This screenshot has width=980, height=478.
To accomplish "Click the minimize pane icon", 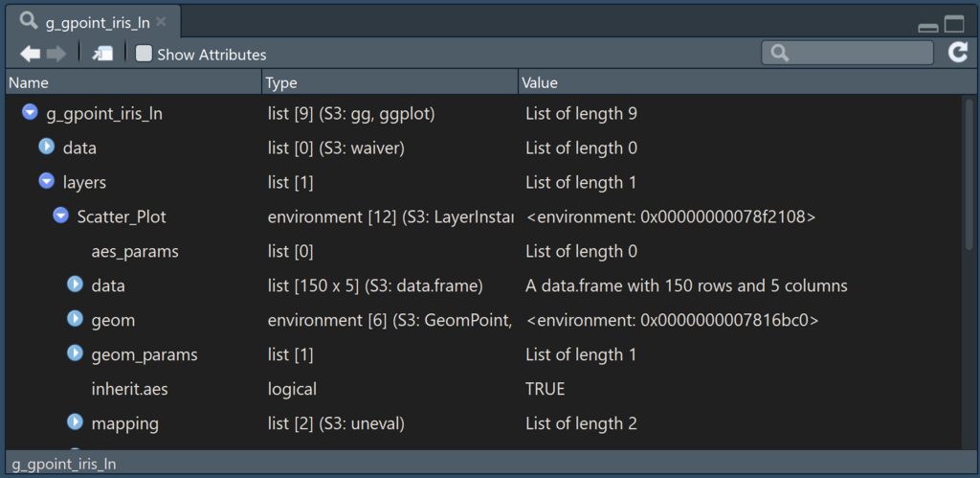I will click(927, 26).
